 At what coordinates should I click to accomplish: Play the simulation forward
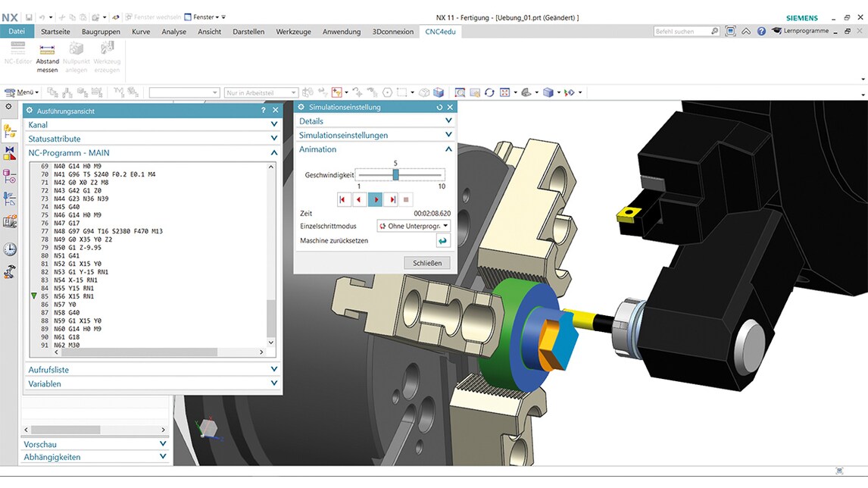[x=376, y=199]
